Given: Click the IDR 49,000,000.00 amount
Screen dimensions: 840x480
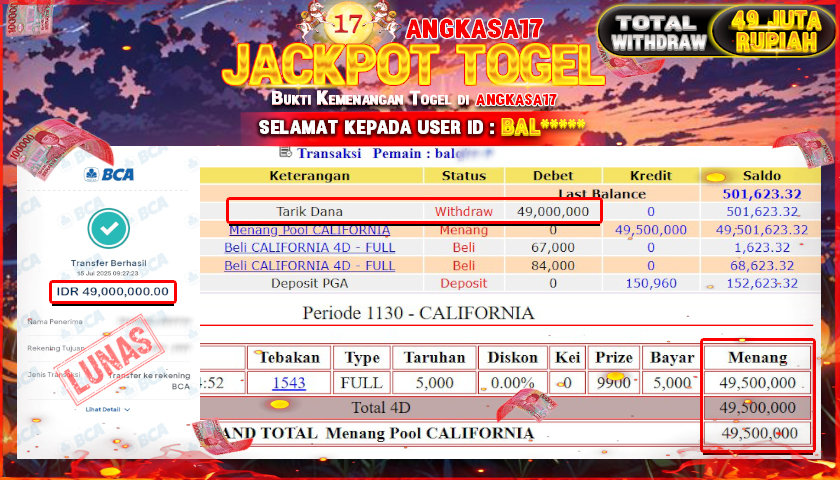Looking at the screenshot, I should (112, 292).
